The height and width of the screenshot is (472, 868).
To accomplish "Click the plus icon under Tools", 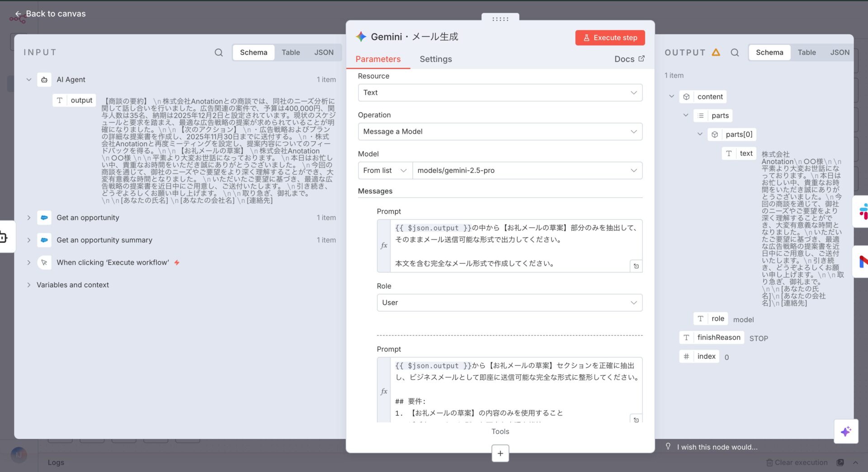I will coord(500,453).
